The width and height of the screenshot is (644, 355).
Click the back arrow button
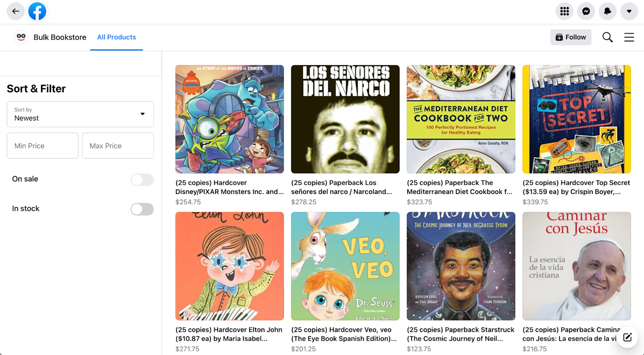(16, 11)
